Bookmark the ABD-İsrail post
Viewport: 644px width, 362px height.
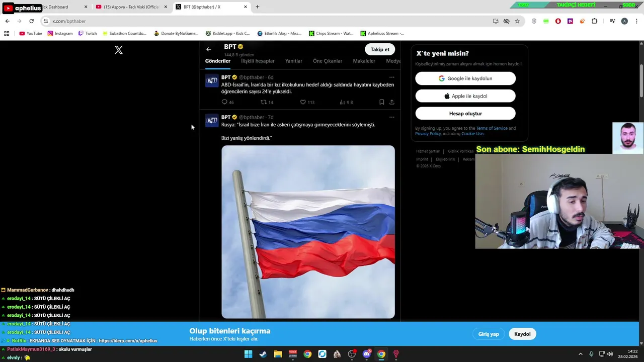382,102
